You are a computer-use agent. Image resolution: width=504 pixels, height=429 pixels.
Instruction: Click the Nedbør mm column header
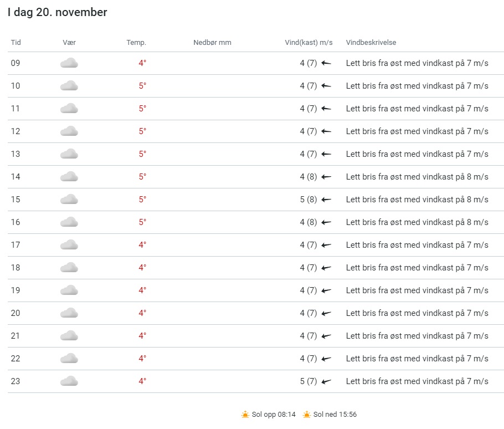tap(212, 43)
